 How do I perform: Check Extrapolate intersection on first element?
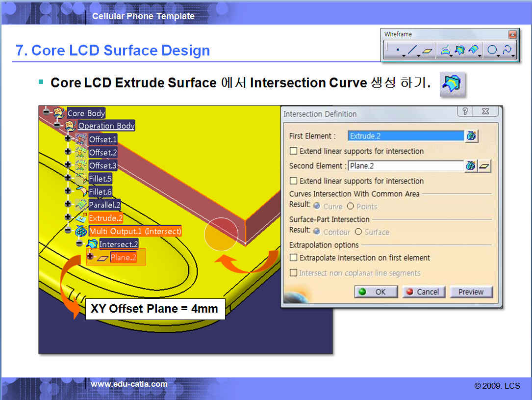click(x=294, y=258)
